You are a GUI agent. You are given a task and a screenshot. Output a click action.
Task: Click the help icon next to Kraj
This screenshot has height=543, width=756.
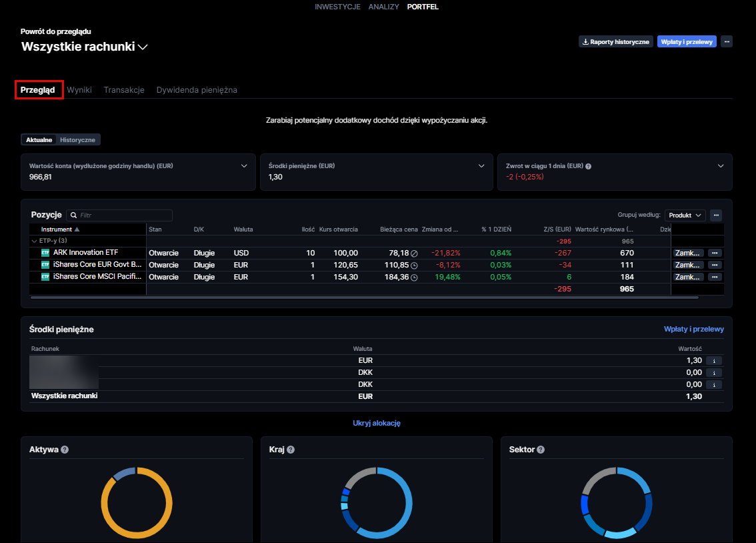coord(291,450)
